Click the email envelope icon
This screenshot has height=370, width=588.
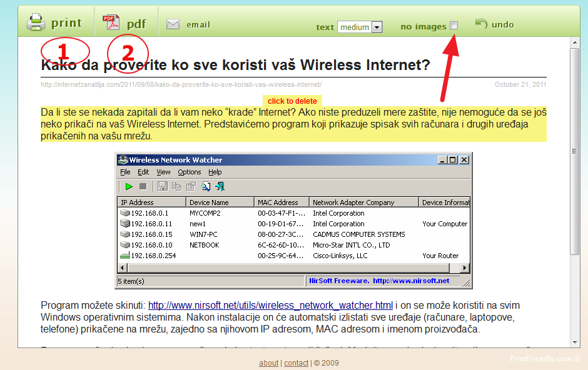pyautogui.click(x=173, y=24)
